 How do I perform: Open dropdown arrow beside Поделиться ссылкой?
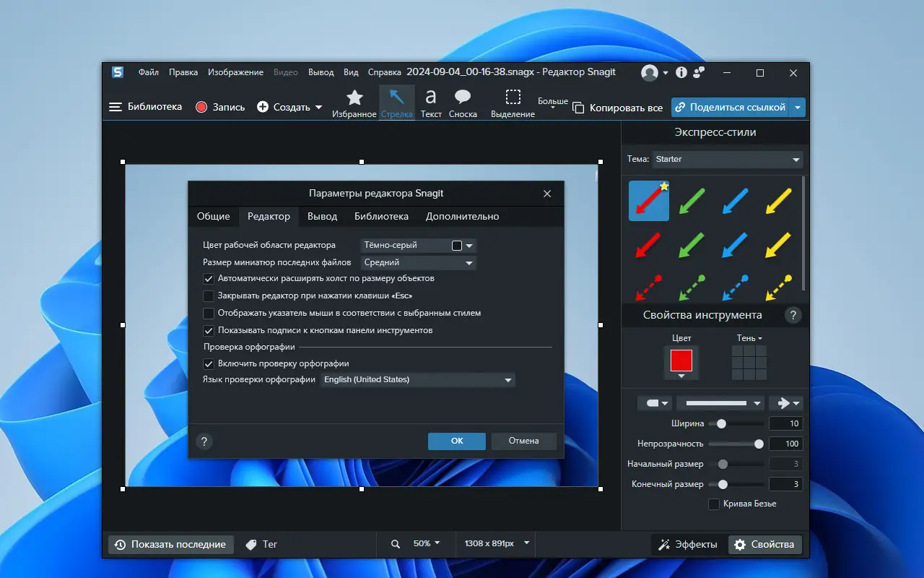(798, 107)
